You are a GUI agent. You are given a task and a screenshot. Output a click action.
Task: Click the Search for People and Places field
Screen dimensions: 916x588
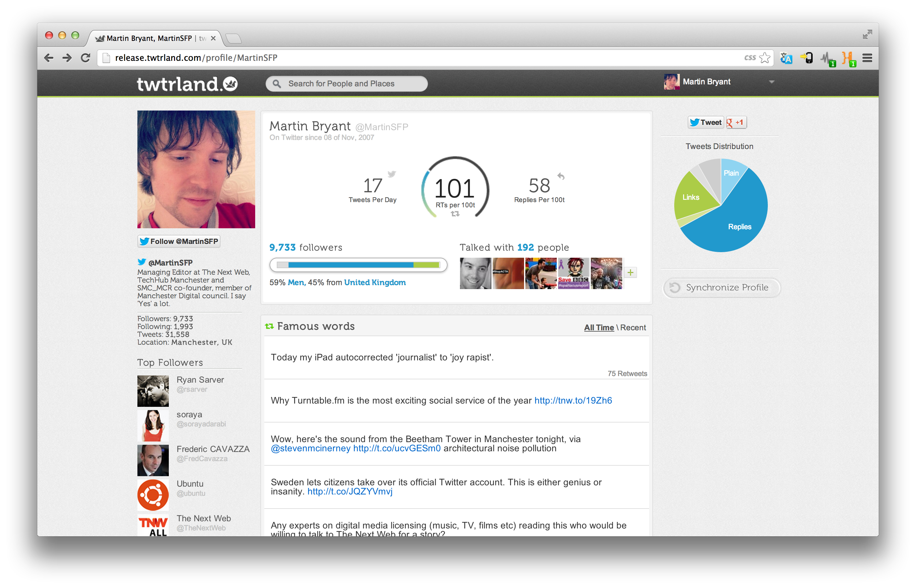[346, 84]
